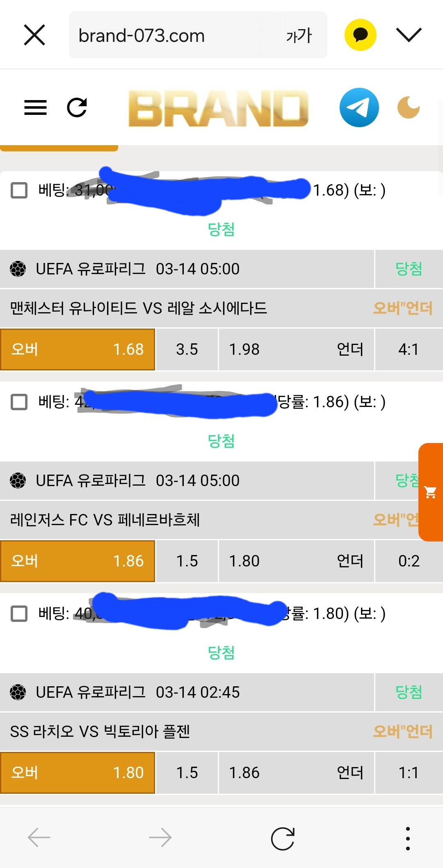The width and height of the screenshot is (443, 868).
Task: Go back with browser back arrow
Action: [x=39, y=838]
